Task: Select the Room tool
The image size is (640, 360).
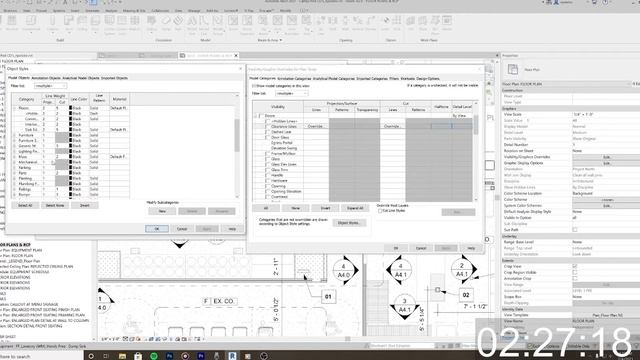Action: pyautogui.click(x=233, y=23)
